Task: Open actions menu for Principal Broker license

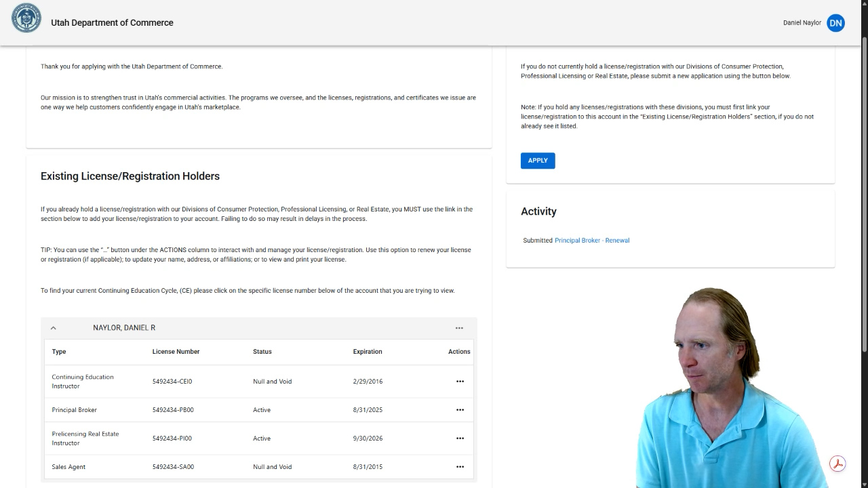Action: pos(460,410)
